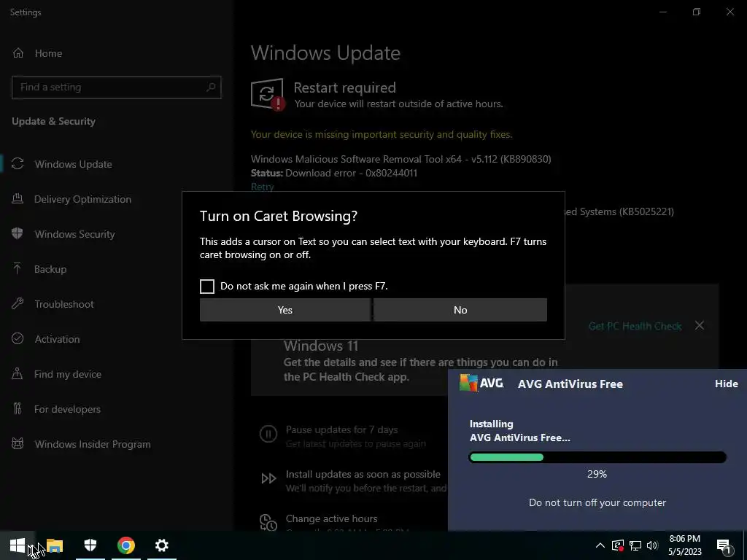This screenshot has height=560, width=747.
Task: Show hidden system tray icons
Action: click(x=600, y=545)
